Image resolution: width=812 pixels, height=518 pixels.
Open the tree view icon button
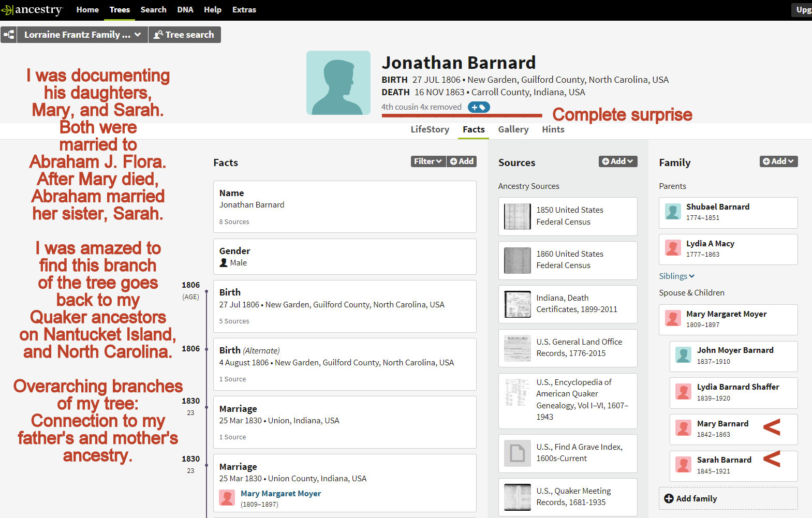coord(9,35)
